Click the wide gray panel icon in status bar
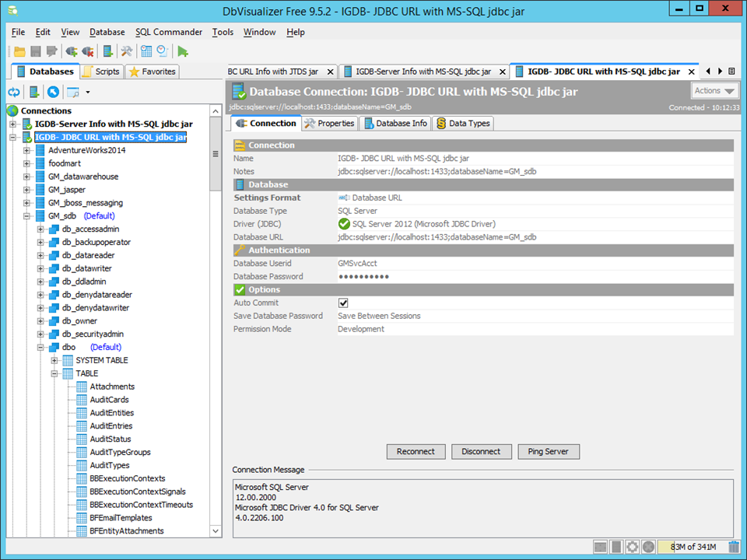 coord(600,547)
